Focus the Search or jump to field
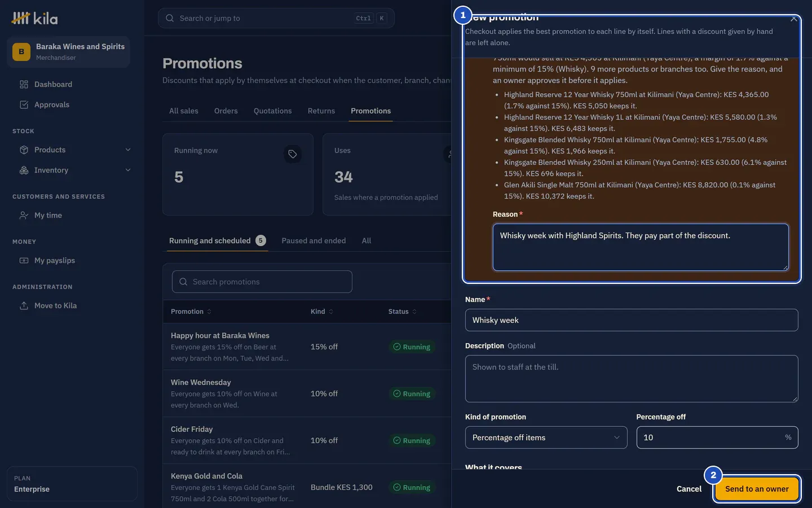This screenshot has height=508, width=812. coord(276,18)
